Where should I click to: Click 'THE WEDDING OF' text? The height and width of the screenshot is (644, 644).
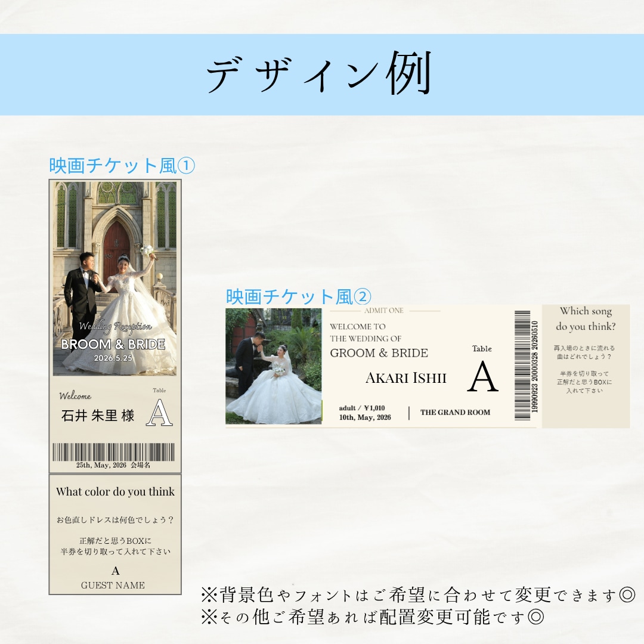(x=366, y=339)
